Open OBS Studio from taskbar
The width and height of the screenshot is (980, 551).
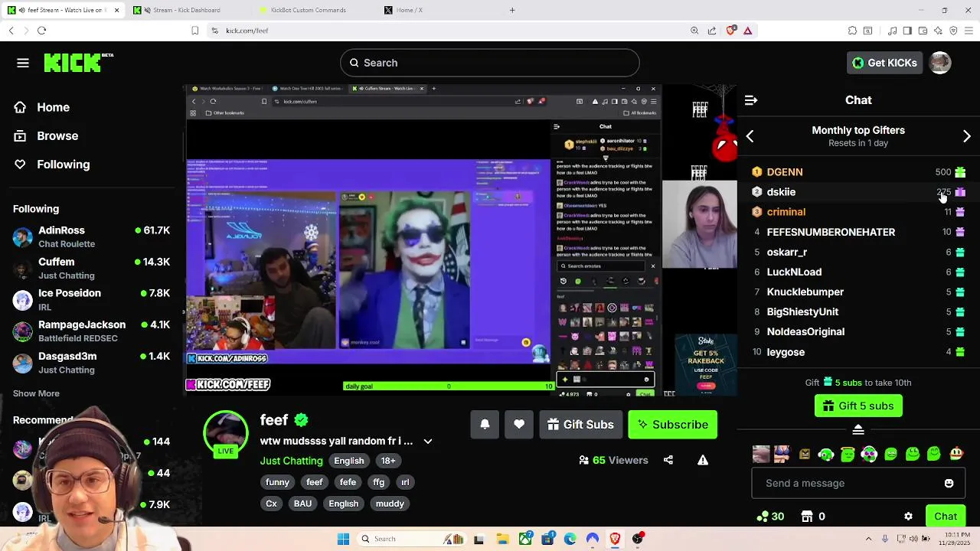(x=638, y=539)
